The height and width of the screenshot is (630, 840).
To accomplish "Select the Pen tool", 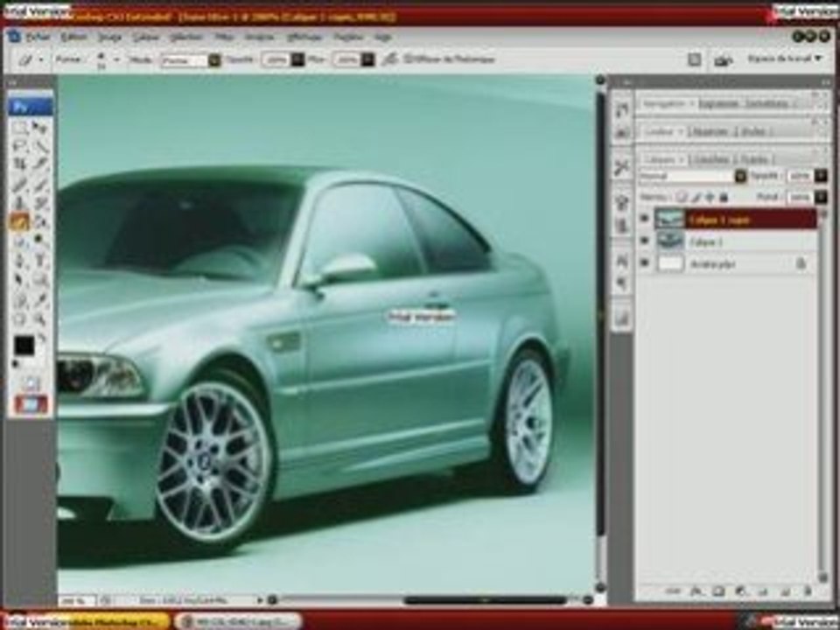I will tap(20, 261).
